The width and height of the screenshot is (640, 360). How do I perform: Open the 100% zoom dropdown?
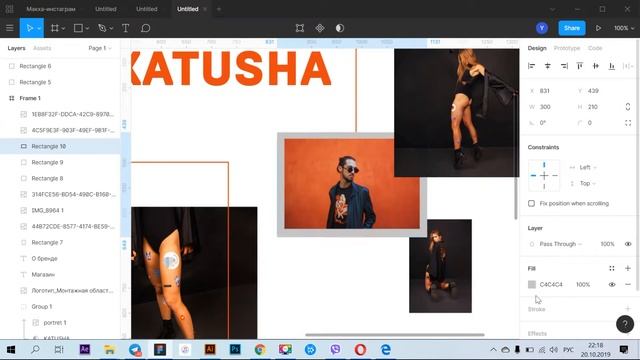(624, 28)
